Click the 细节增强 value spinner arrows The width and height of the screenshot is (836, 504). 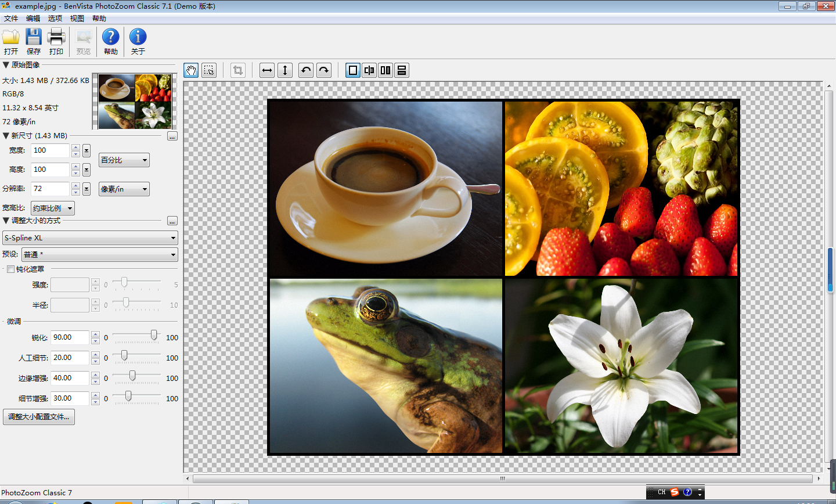coord(96,398)
